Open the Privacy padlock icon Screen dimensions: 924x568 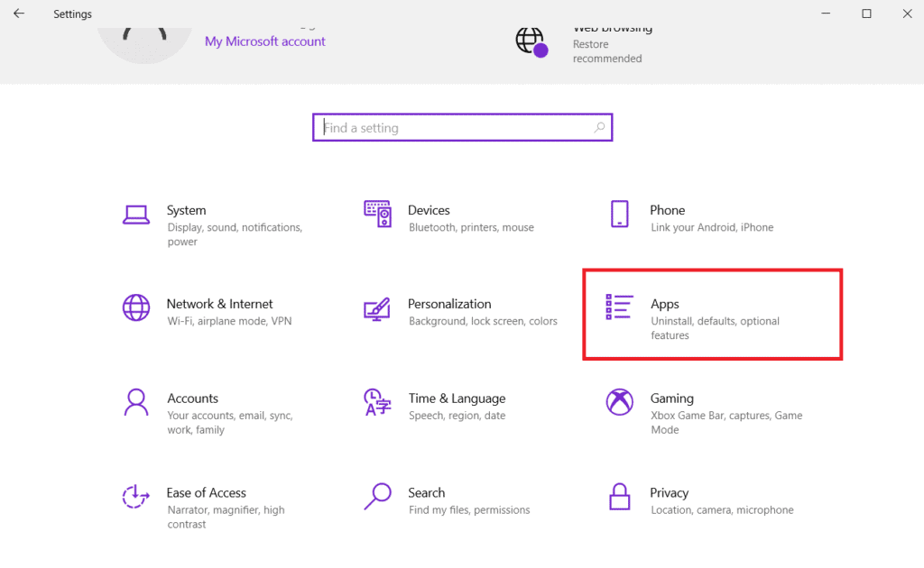[x=619, y=496]
